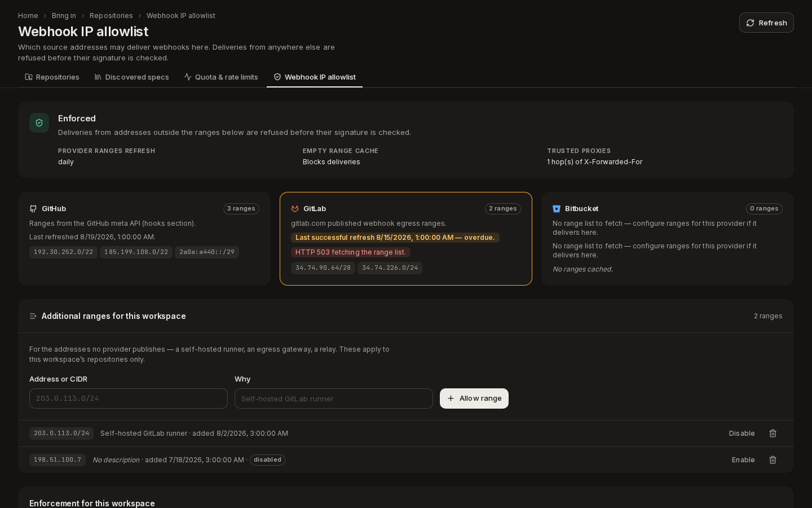Disable the 203.0.113.0/24 range
The width and height of the screenshot is (812, 508).
(x=742, y=433)
